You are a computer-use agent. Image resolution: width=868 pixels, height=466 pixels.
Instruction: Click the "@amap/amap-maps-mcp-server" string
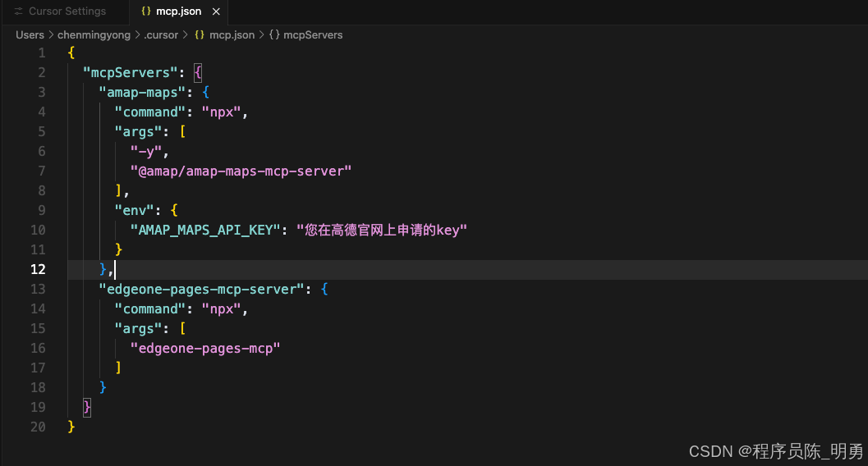(x=241, y=171)
